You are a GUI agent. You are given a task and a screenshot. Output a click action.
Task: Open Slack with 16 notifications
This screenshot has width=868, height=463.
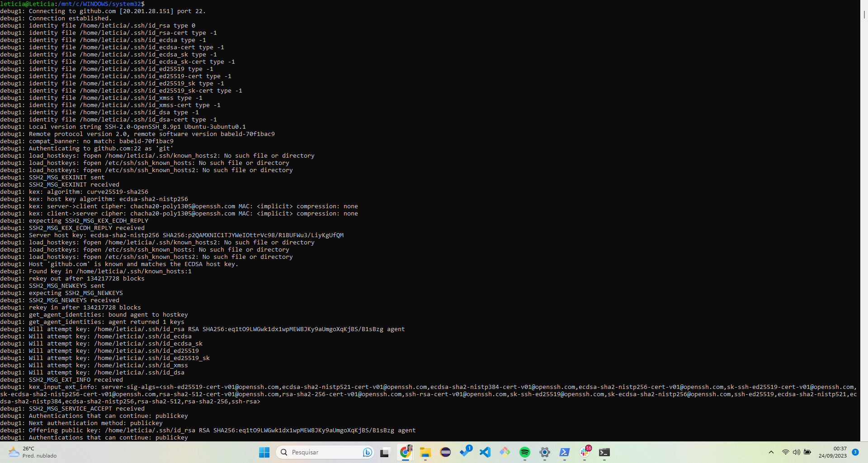coord(585,452)
